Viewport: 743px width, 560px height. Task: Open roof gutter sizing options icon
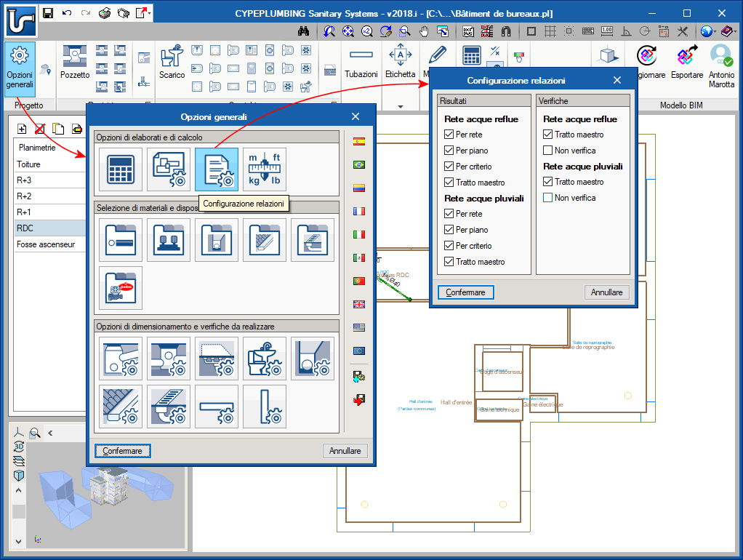click(x=121, y=407)
